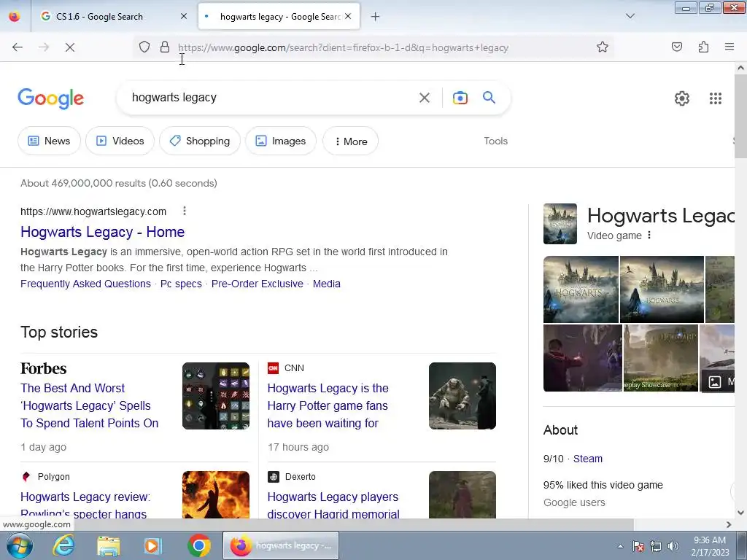Open Polygon Hogwarts Legacy review story
This screenshot has width=747, height=560.
coord(85,505)
